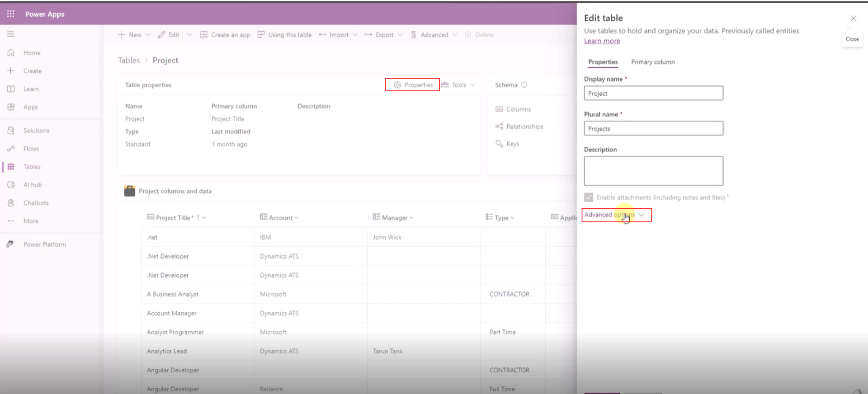The height and width of the screenshot is (394, 868).
Task: Open the AI hub icon
Action: 11,185
